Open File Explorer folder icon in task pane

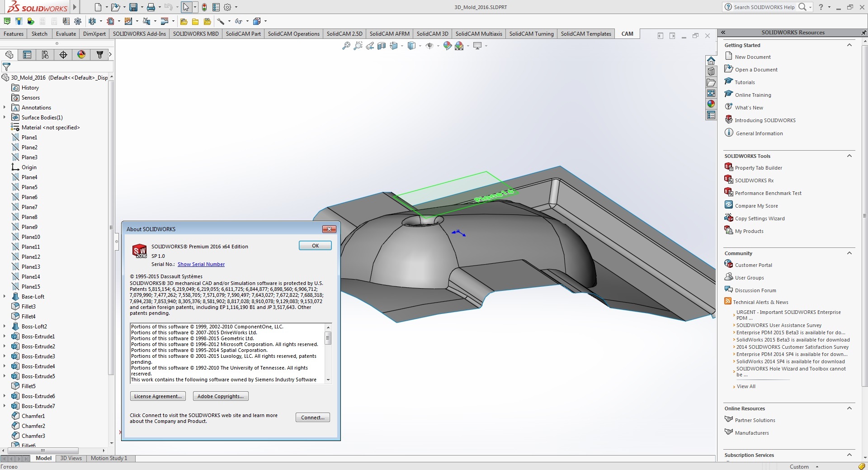[x=711, y=82]
